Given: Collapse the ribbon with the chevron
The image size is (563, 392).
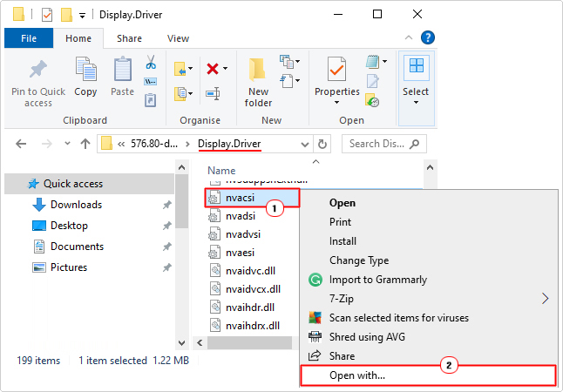Looking at the screenshot, I should pyautogui.click(x=409, y=37).
